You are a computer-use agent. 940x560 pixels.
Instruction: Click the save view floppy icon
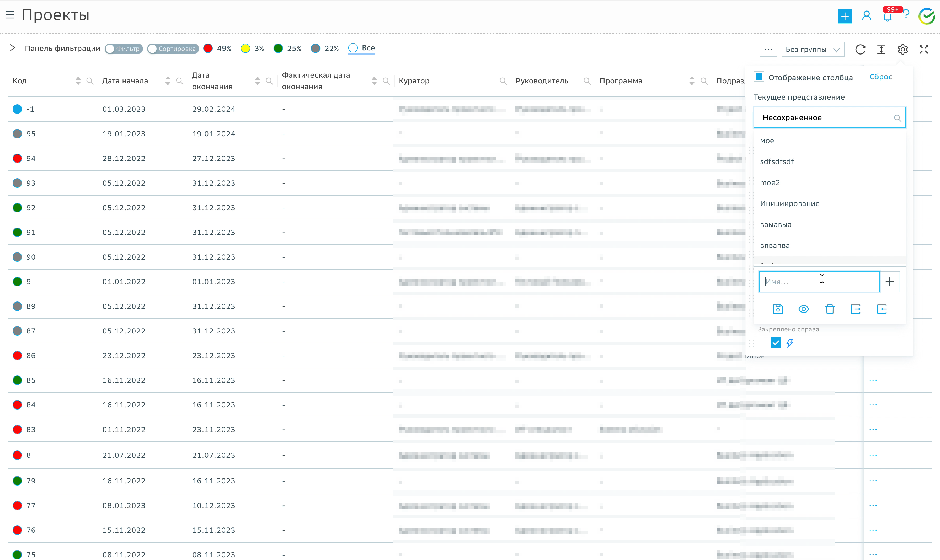click(778, 309)
